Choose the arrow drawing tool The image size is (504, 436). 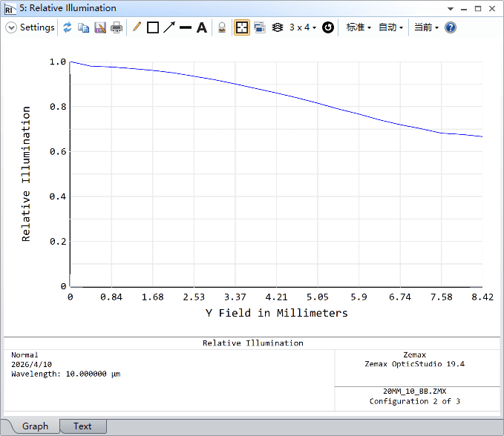[169, 27]
